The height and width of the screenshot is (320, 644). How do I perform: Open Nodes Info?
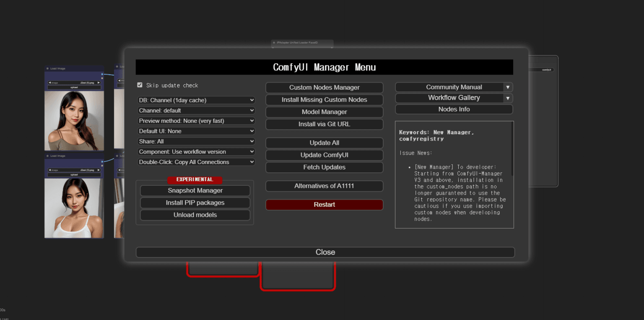[x=454, y=109]
